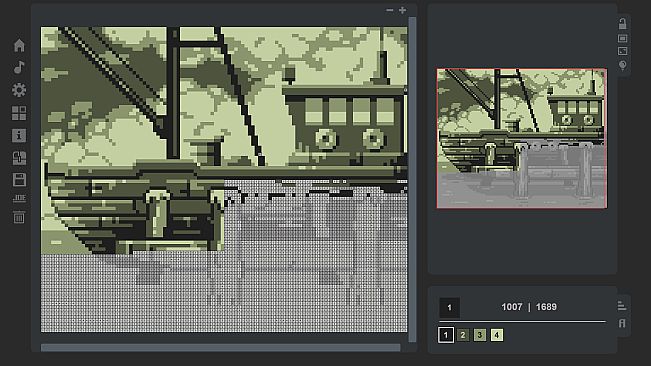The width and height of the screenshot is (651, 366).
Task: Click the '1689' total cells counter
Action: (546, 307)
